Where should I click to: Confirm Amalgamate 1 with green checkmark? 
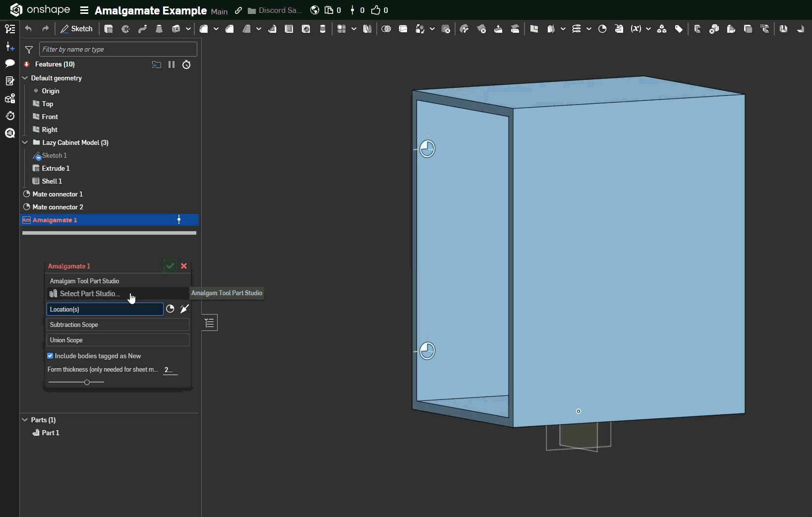click(170, 266)
